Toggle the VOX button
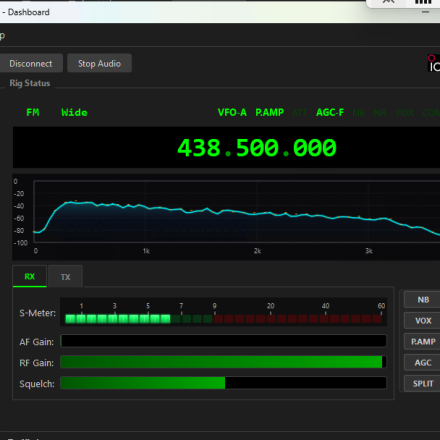Screen dimensions: 440x440 click(x=423, y=321)
